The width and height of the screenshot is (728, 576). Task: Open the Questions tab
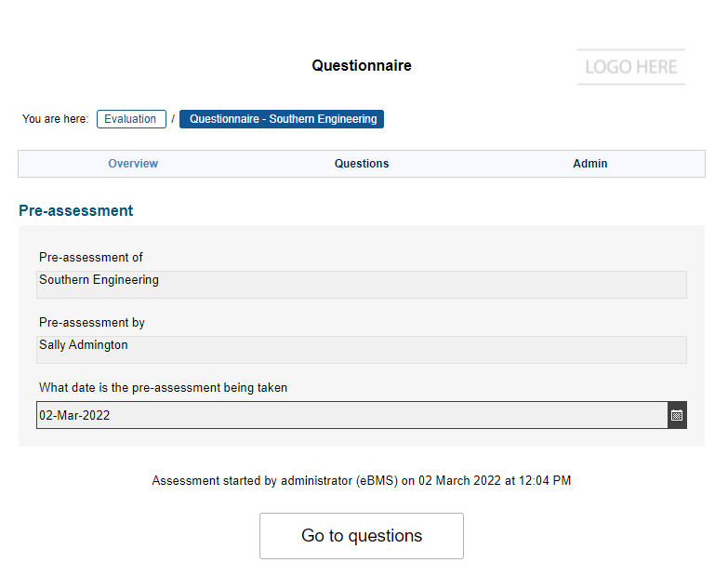362,164
